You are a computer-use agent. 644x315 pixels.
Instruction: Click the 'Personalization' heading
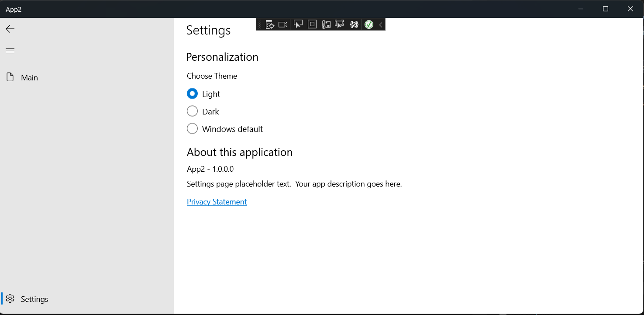[222, 57]
